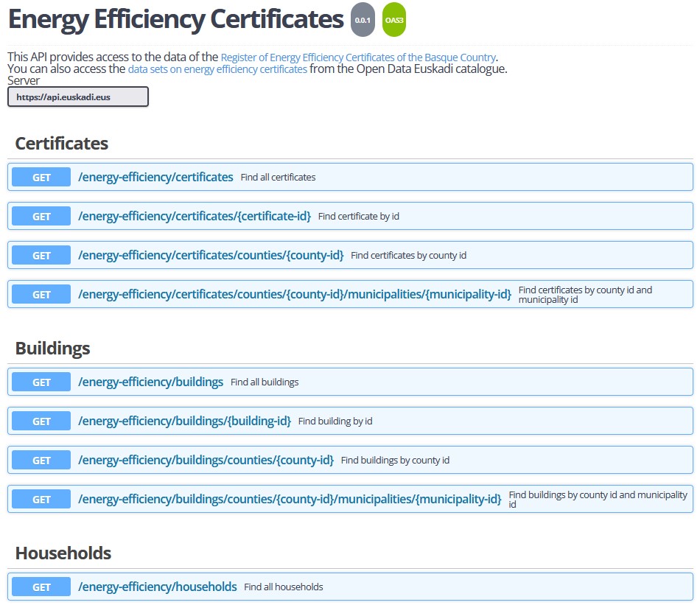The height and width of the screenshot is (605, 700).
Task: Expand /energy-efficiency/buildings/{building-id} endpoint path
Action: [184, 422]
